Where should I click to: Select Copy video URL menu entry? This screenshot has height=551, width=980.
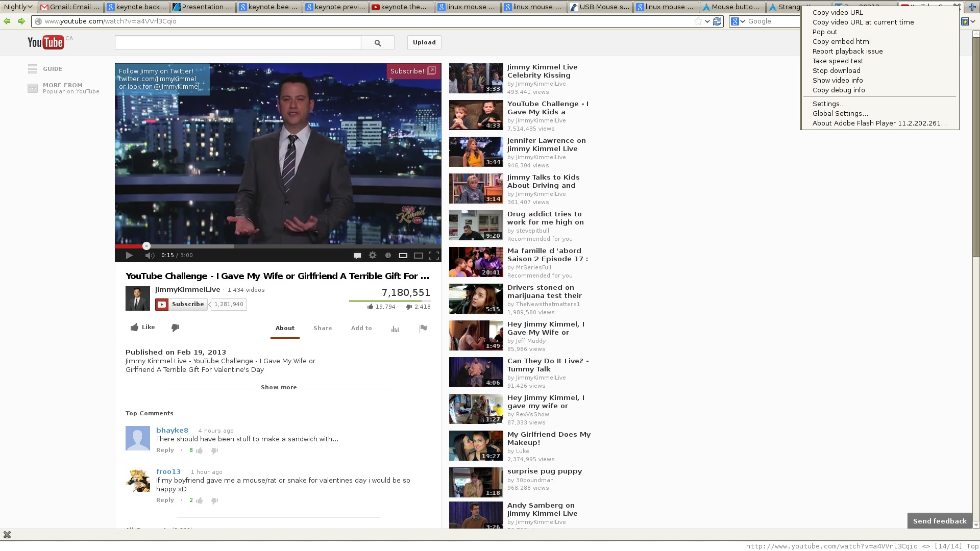pos(838,12)
